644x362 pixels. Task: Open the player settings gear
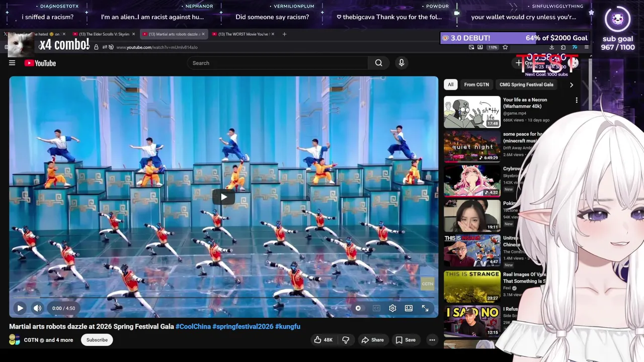[x=392, y=308]
